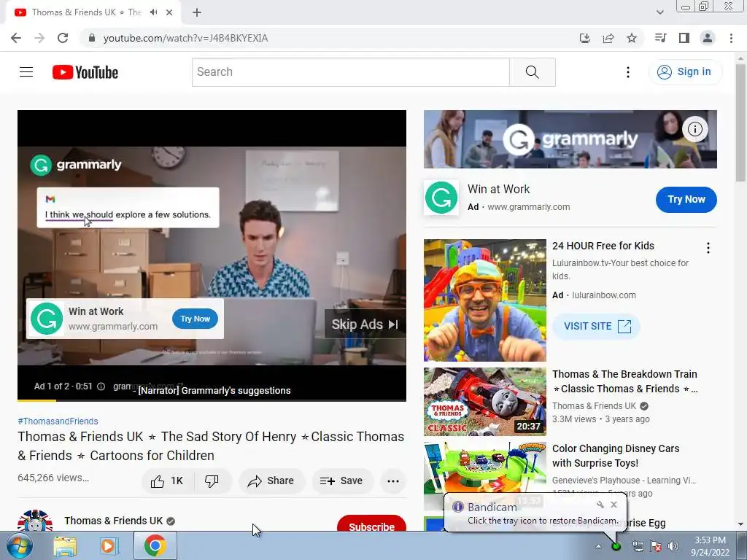Screen dimensions: 747x560
Task: Click the Chrome taskbar icon
Action: (x=155, y=545)
